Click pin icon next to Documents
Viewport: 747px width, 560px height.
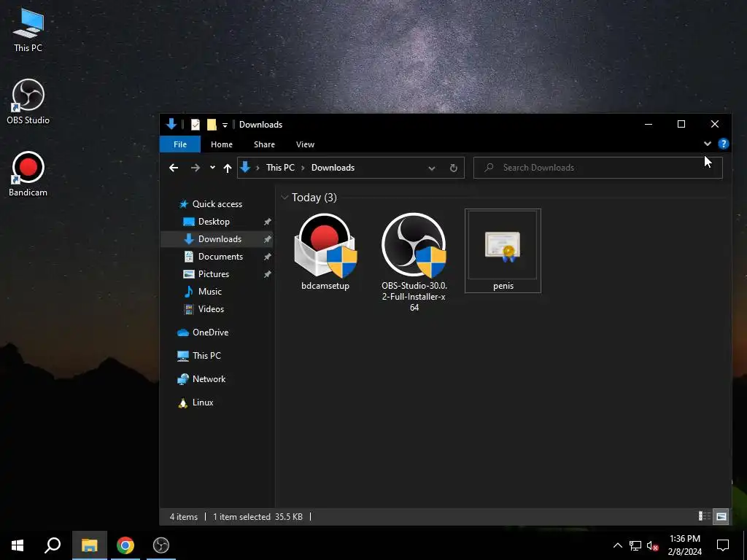coord(267,257)
